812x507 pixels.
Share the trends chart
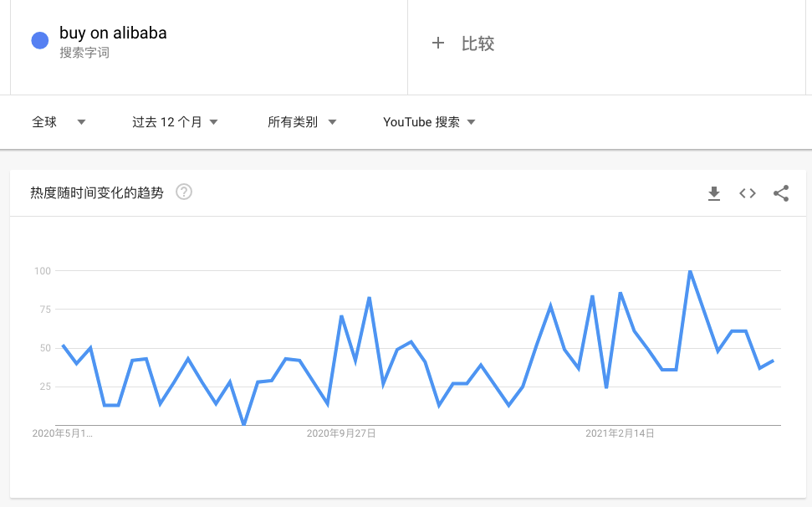(781, 192)
